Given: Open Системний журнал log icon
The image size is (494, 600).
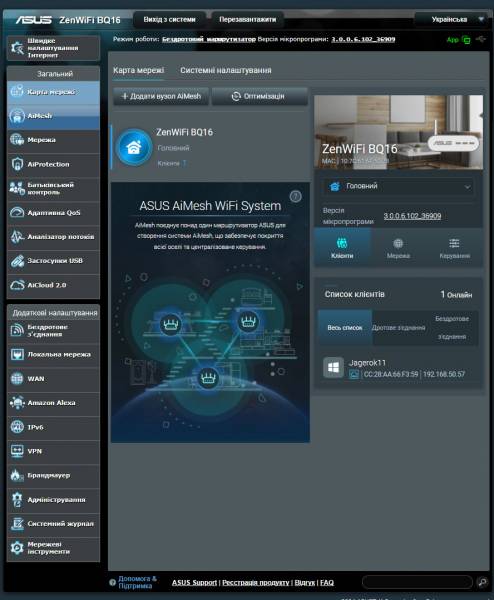Looking at the screenshot, I should tap(17, 523).
